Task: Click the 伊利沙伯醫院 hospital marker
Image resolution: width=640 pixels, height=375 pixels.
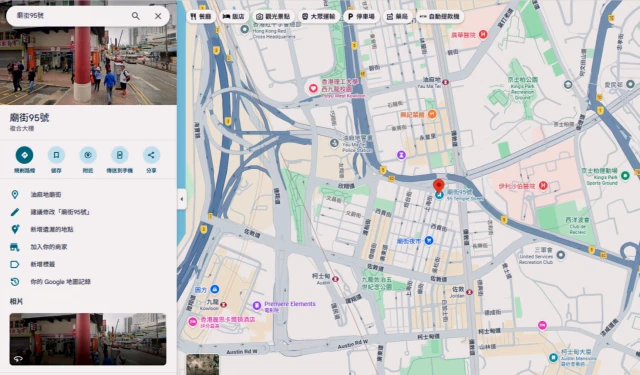Action: [543, 186]
